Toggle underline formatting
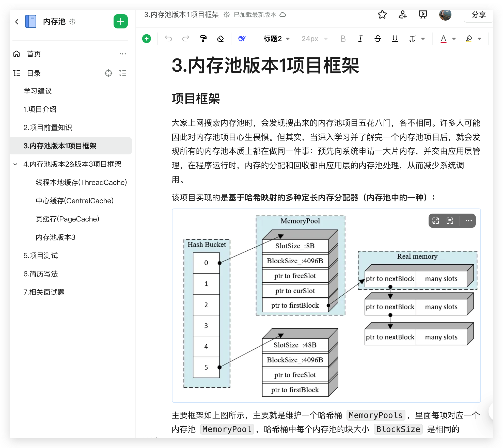503x448 pixels. [395, 39]
